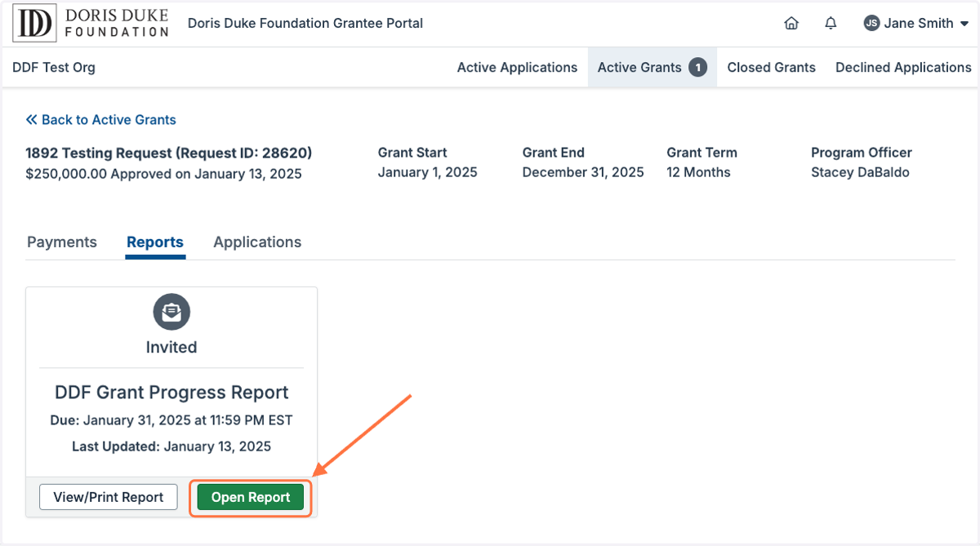This screenshot has height=546, width=980.
Task: Click the Active Grants count badge
Action: 697,68
